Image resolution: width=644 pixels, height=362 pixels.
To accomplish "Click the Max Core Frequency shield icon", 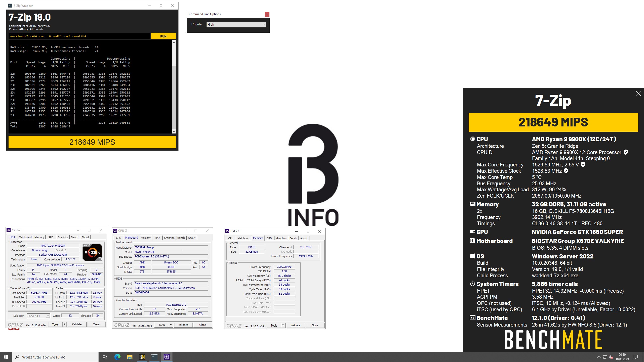I will pos(583,165).
